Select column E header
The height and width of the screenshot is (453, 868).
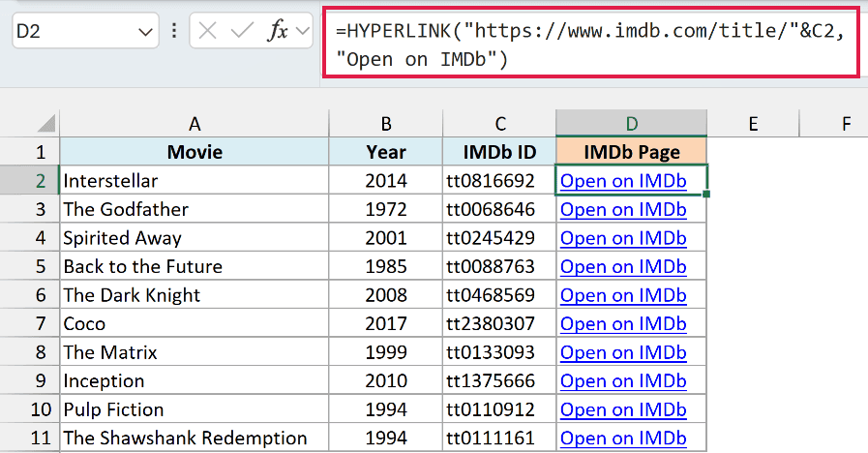click(753, 124)
